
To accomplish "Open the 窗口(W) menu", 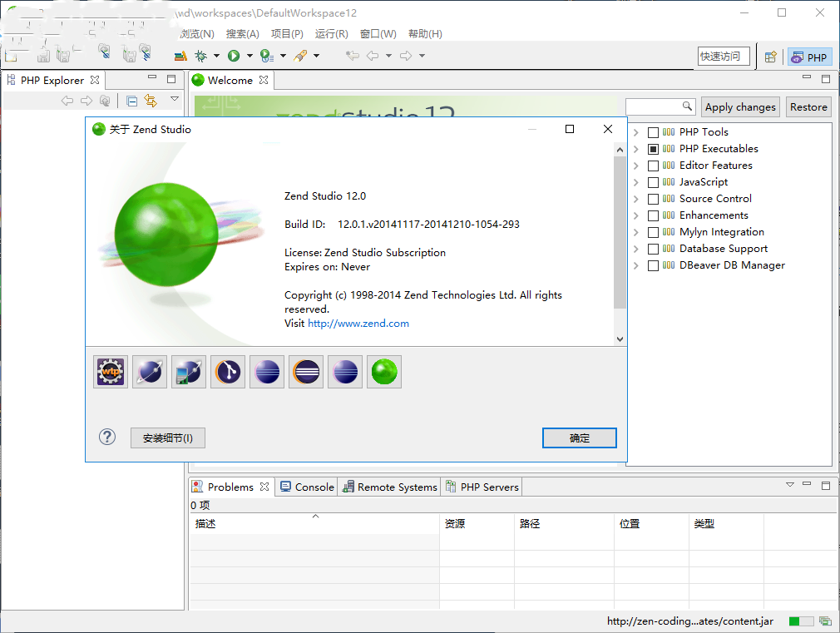I will click(378, 34).
